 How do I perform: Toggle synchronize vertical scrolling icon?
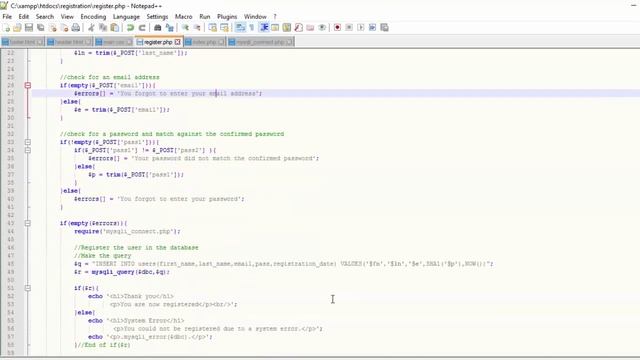[x=213, y=28]
